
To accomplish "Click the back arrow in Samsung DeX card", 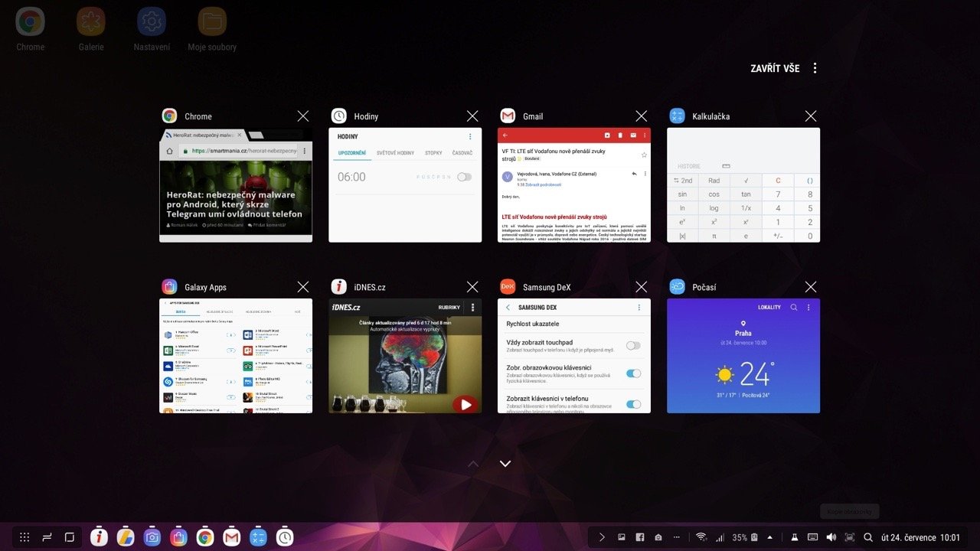I will point(508,307).
